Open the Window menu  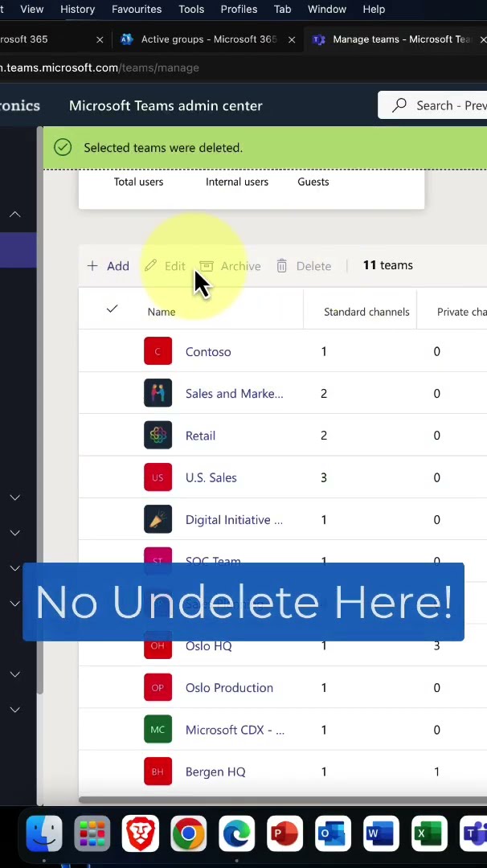coord(327,10)
